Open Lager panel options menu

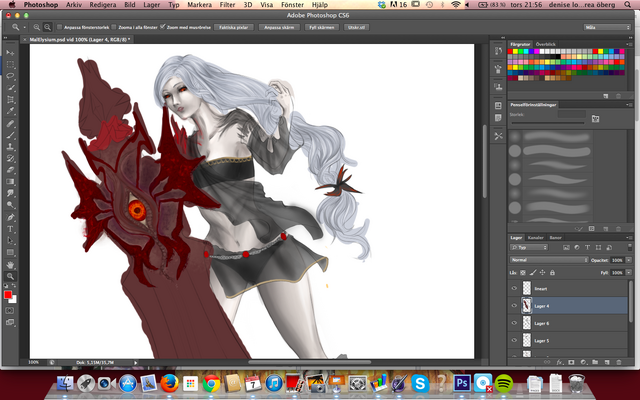point(628,238)
